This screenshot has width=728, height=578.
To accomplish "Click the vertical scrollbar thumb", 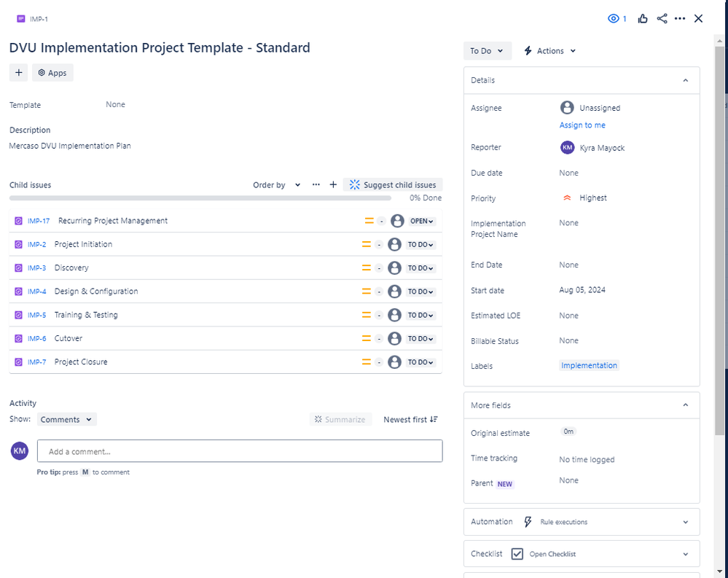I will pos(720,241).
